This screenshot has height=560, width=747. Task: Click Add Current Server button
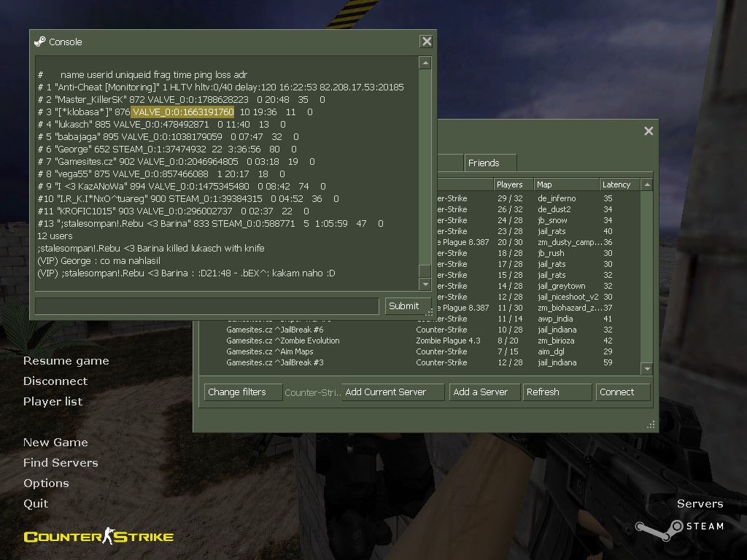(x=392, y=392)
